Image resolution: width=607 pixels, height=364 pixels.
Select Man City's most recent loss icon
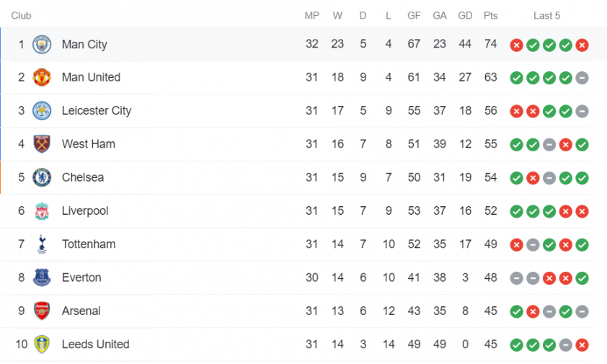click(x=582, y=45)
